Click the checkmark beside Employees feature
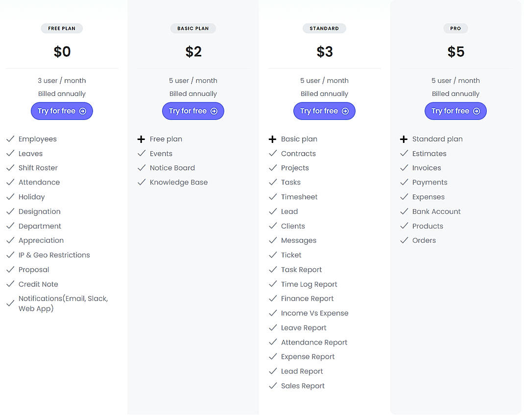Screen dimensions: 524x420 [10, 139]
